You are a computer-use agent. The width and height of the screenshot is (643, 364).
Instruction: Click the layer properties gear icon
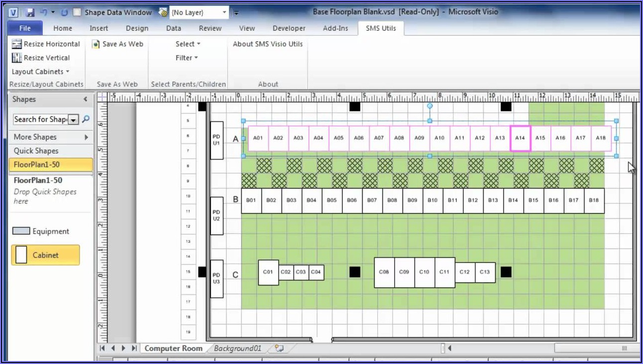point(163,12)
